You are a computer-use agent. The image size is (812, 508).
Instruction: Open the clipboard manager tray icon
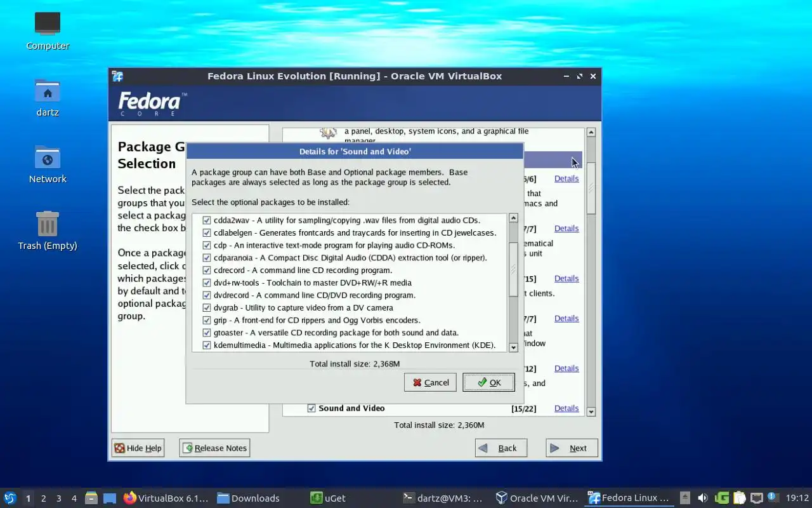coord(740,498)
